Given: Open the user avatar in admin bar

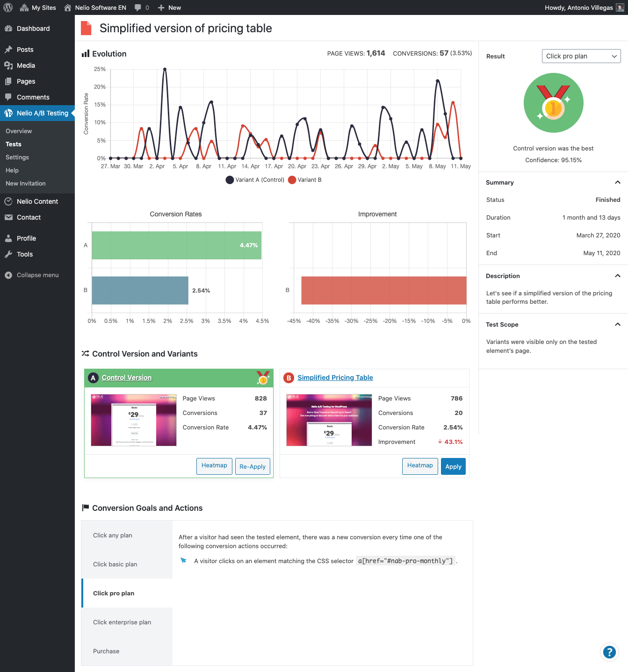Looking at the screenshot, I should point(620,7).
